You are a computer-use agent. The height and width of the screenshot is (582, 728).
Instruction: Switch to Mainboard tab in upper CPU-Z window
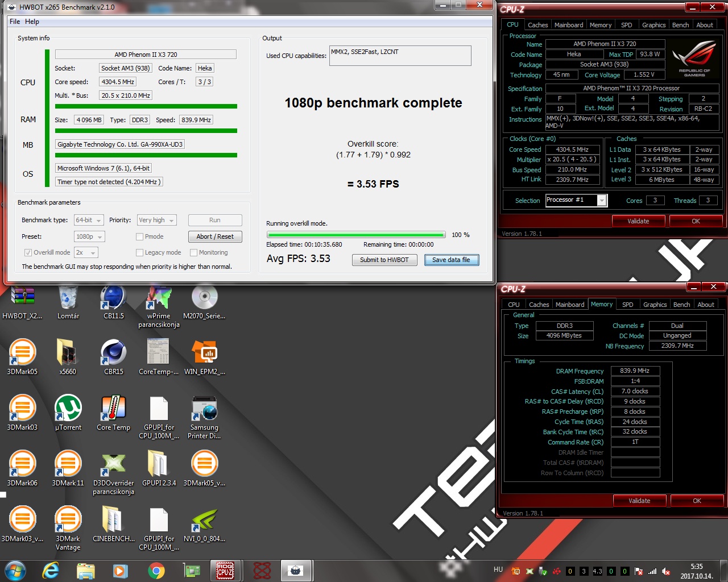click(x=569, y=25)
